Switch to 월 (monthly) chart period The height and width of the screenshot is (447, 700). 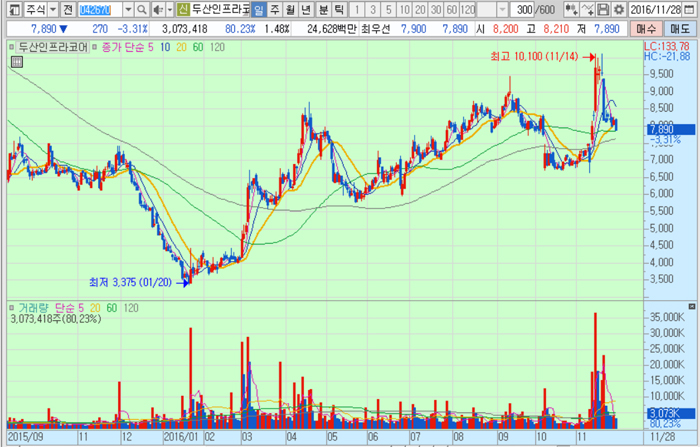coord(290,9)
